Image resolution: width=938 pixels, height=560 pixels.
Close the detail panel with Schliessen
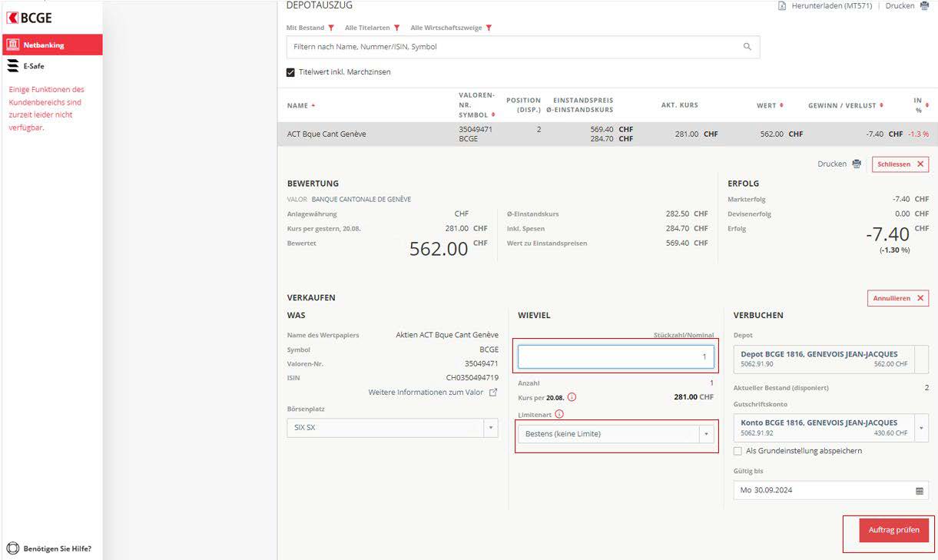pos(900,164)
